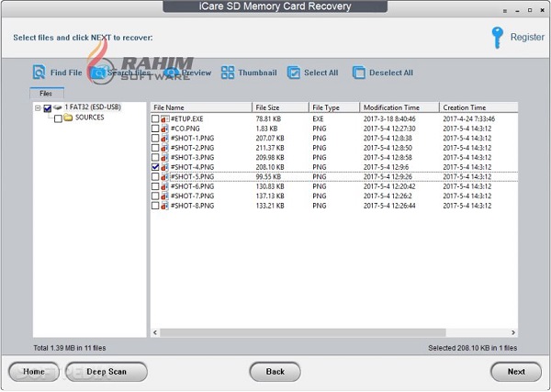
Task: Click the file icon of #SHOT-4.PNG
Action: click(164, 167)
